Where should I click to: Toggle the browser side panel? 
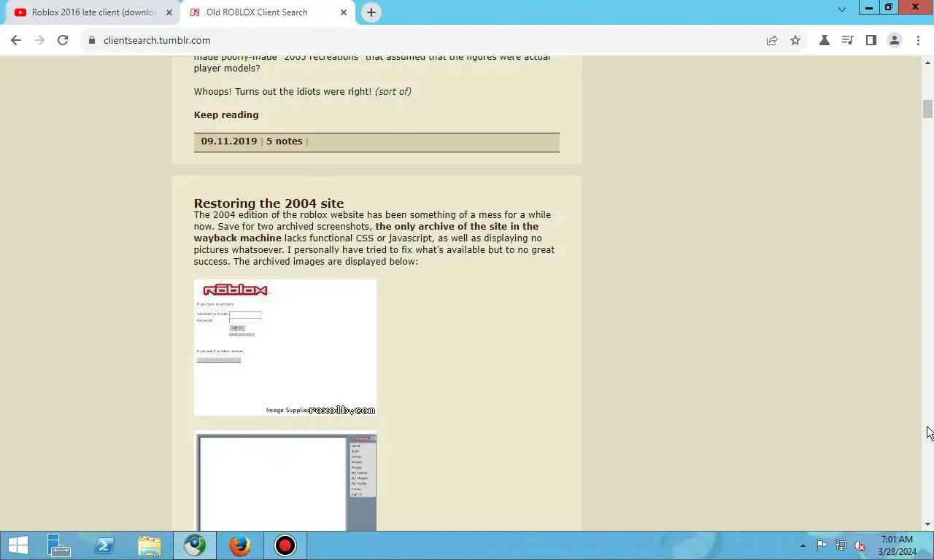[871, 40]
